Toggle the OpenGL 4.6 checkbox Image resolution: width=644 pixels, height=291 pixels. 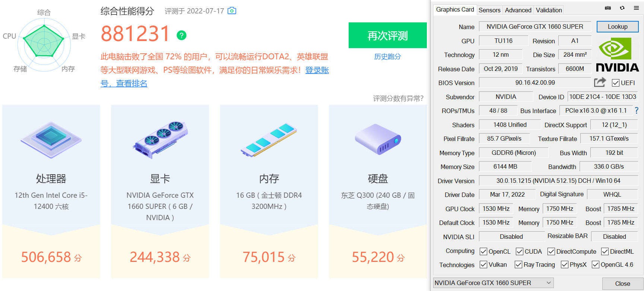596,265
